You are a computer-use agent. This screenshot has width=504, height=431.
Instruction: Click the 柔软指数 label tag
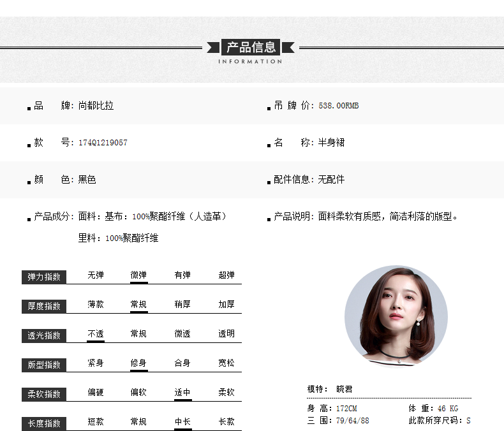coord(44,394)
